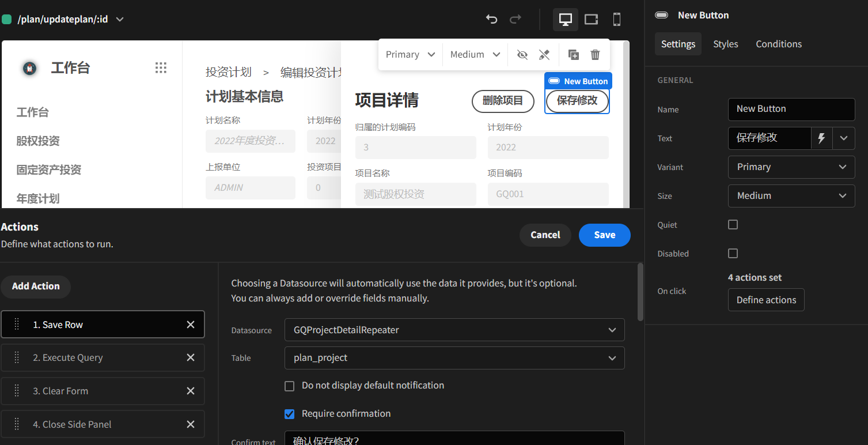
Task: Switch to the Conditions tab
Action: click(778, 44)
